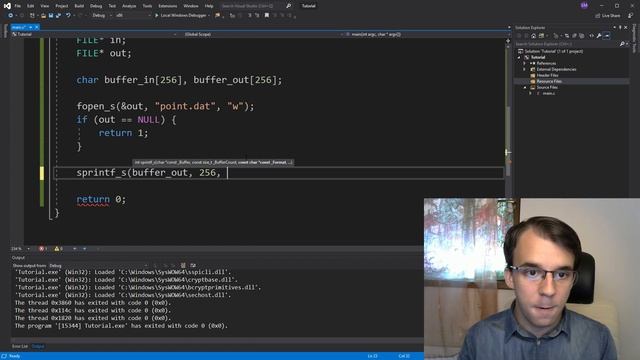Open the View menu
This screenshot has width=640, height=360.
(x=44, y=6)
